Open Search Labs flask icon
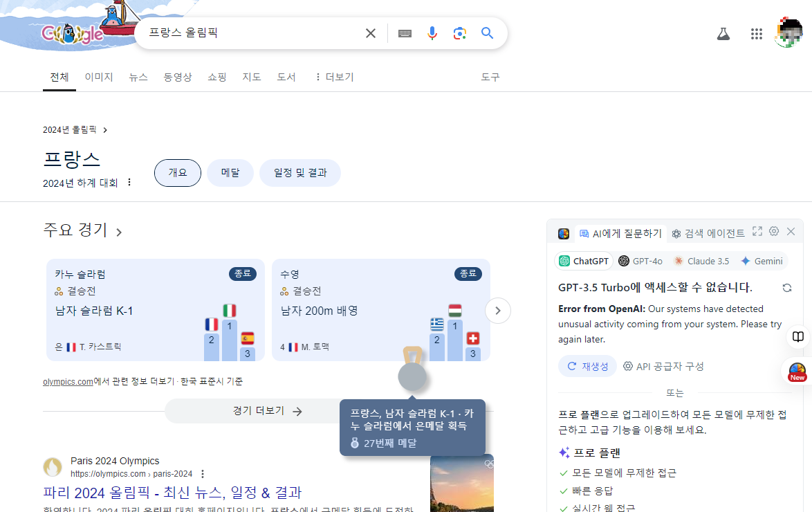Viewport: 812px width, 512px height. [723, 34]
